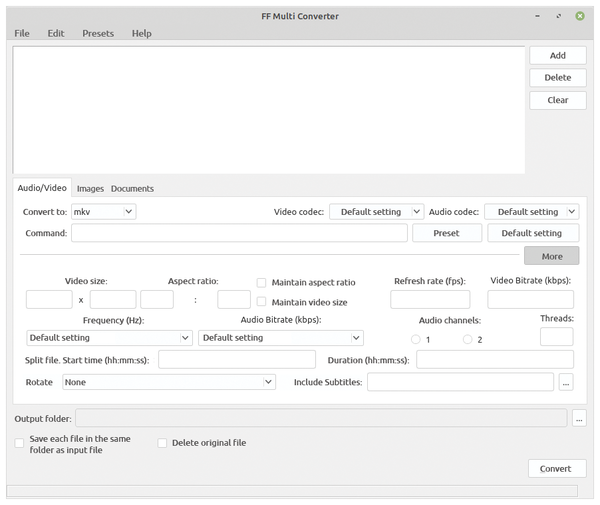The image size is (600, 505).
Task: Click the video size height field
Action: coord(113,300)
